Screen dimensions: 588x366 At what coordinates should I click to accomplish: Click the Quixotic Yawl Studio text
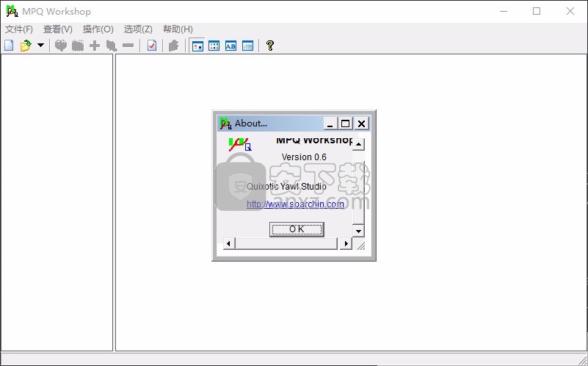pyautogui.click(x=286, y=186)
